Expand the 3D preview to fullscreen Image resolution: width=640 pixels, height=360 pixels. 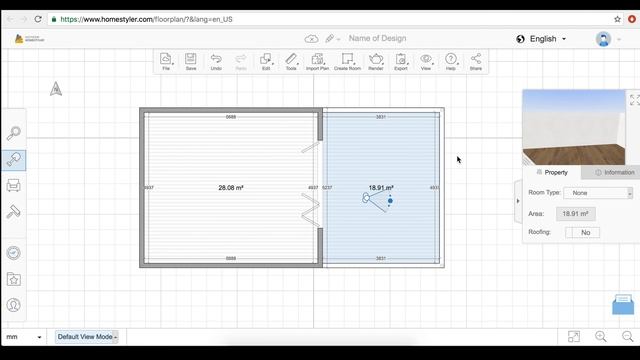coord(634,100)
